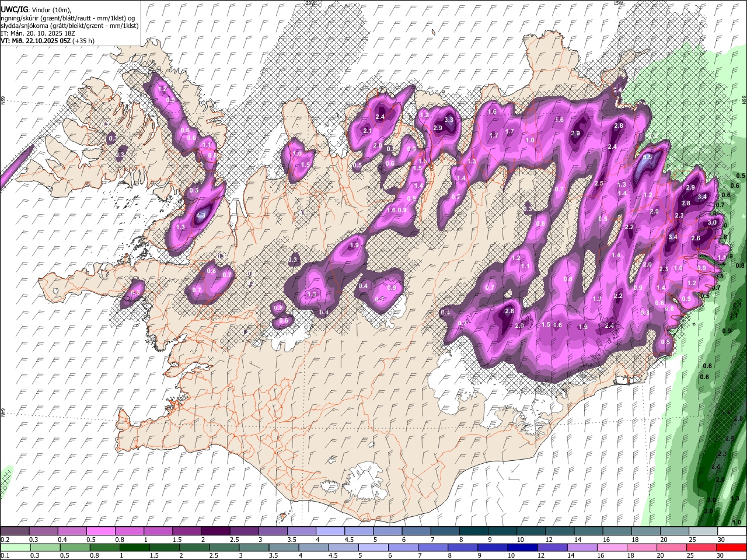Select the purple swatch labeled 12, rain legend
This screenshot has height=560, width=747.
pyautogui.click(x=553, y=548)
